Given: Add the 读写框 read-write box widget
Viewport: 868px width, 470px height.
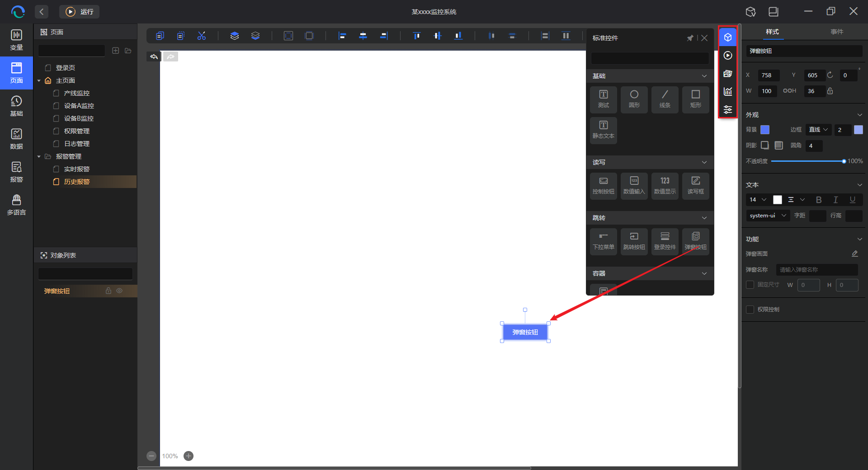Looking at the screenshot, I should 696,186.
